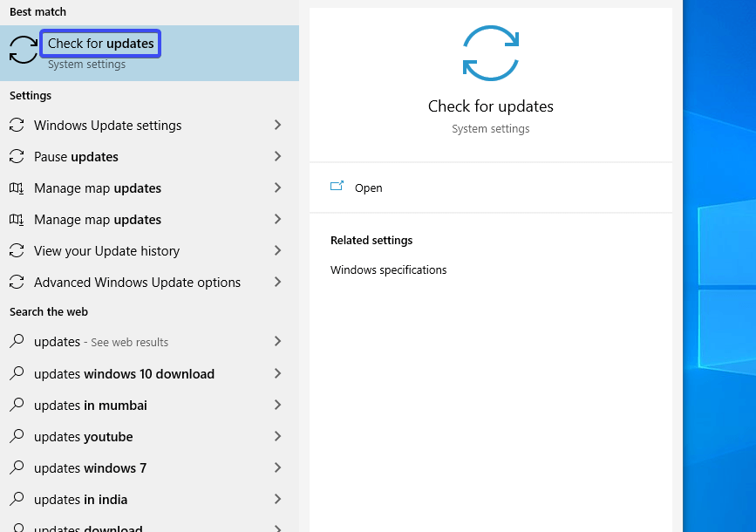Open Windows specifications under Related settings

pos(388,269)
